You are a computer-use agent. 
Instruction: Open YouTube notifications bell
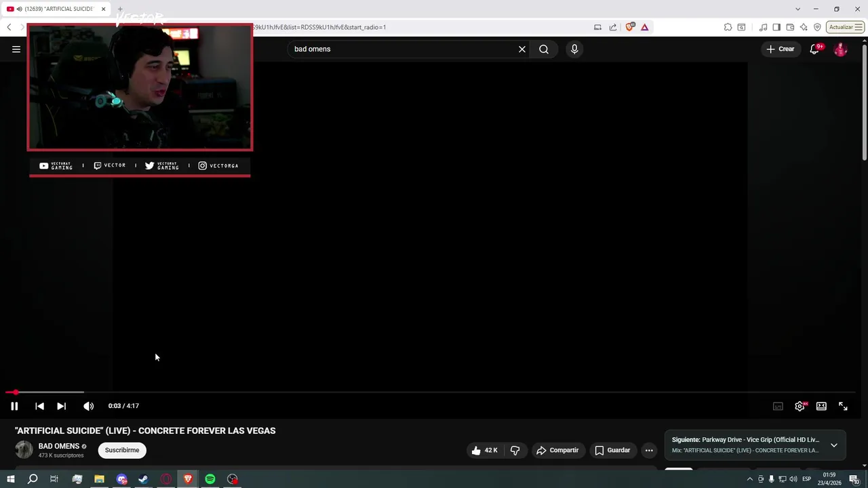(x=814, y=49)
